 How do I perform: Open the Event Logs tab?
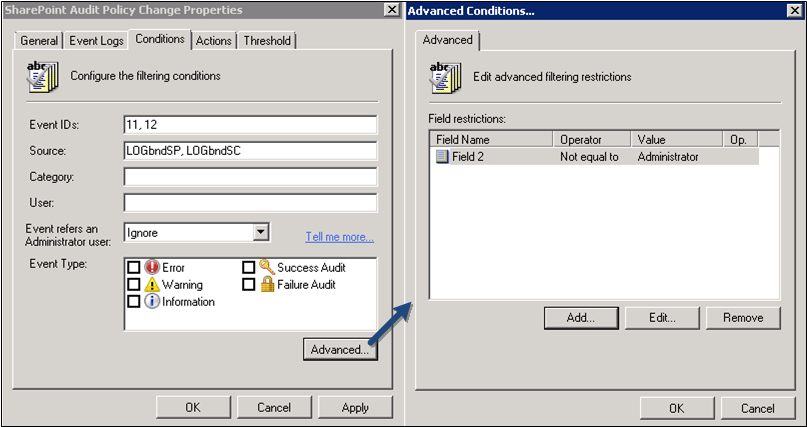coord(96,41)
